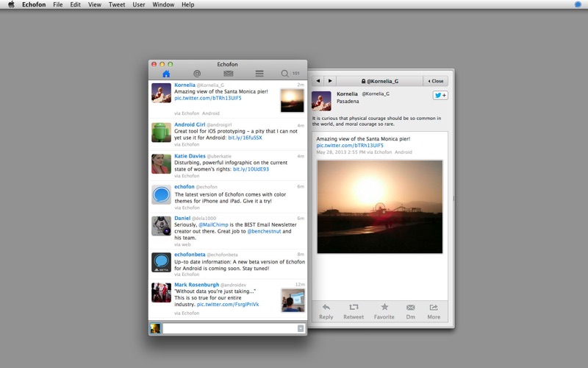Retweet the Santa Monica pier tweet
This screenshot has height=368, width=588.
point(354,311)
